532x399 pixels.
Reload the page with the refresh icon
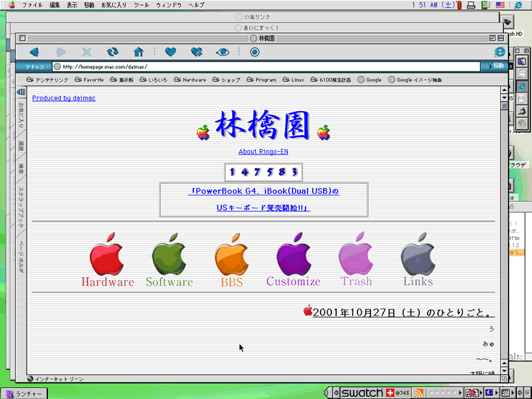[113, 52]
